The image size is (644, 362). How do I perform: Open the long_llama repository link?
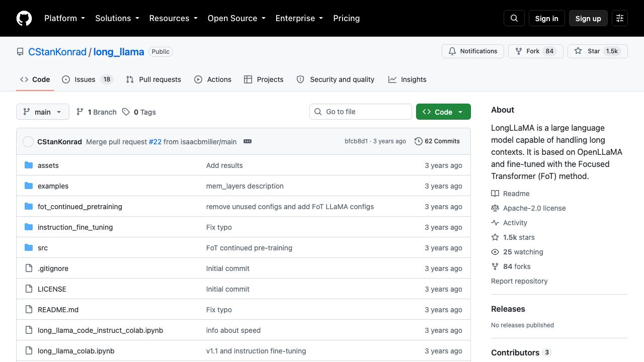119,52
